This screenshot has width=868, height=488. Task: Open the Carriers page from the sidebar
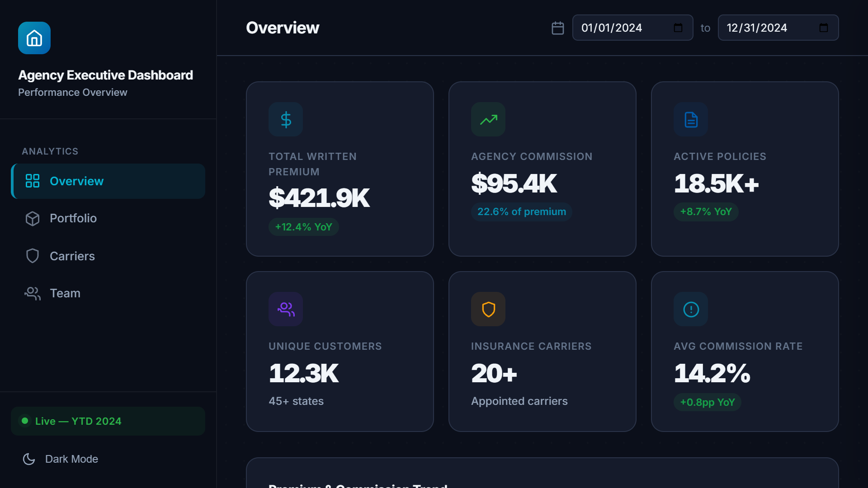(x=72, y=256)
